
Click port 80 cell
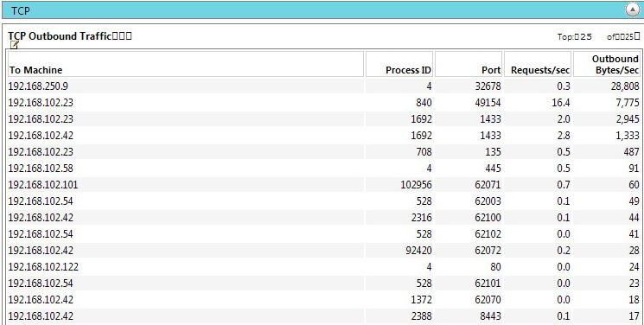[495, 267]
